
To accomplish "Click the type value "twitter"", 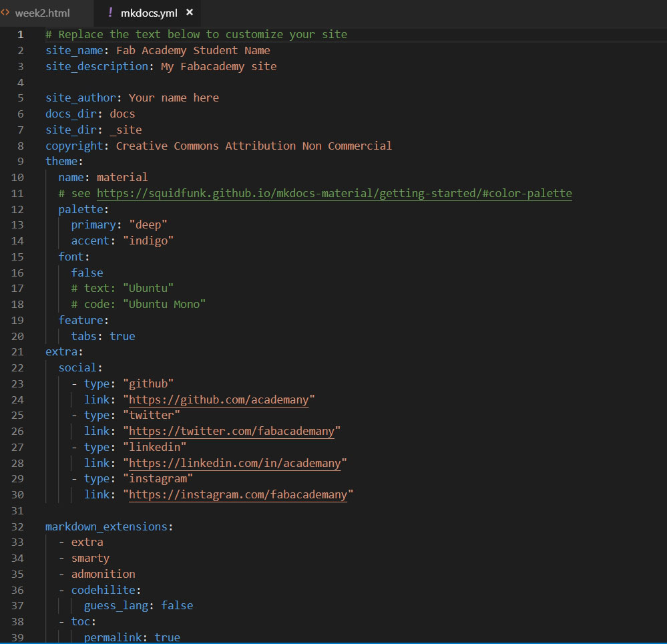I will 152,415.
